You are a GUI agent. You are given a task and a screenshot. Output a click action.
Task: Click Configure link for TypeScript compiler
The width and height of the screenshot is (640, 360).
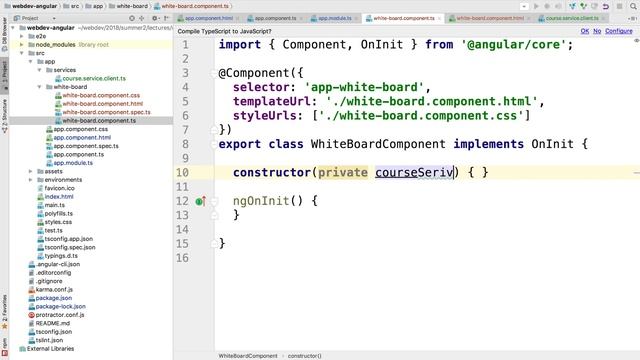point(619,31)
